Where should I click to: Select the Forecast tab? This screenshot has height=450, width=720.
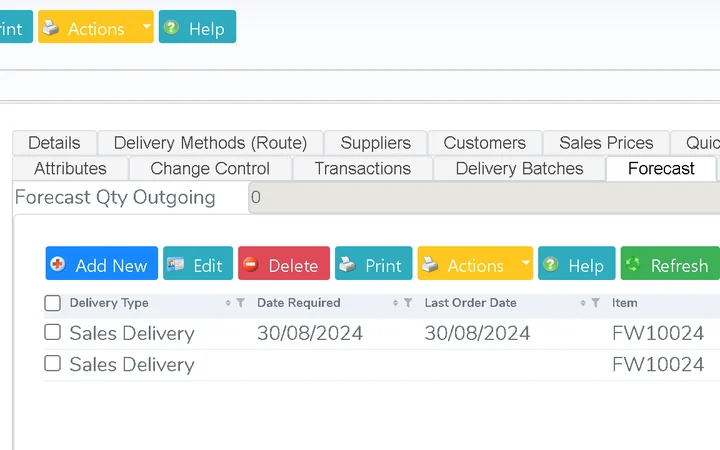click(661, 169)
